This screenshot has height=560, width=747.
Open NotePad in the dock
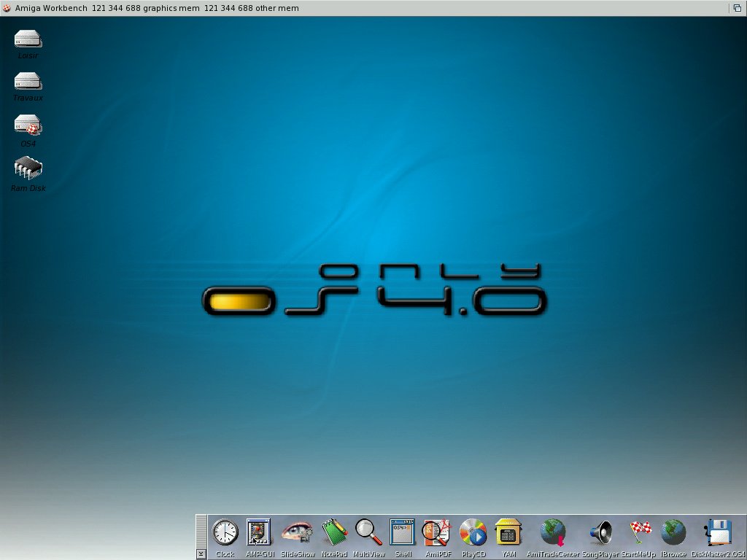point(334,532)
